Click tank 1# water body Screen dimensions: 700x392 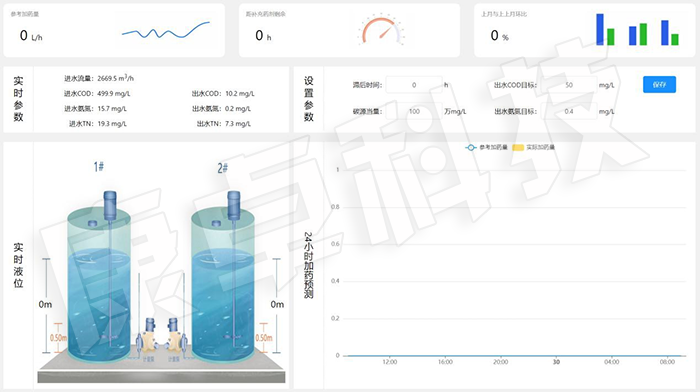coord(99,304)
